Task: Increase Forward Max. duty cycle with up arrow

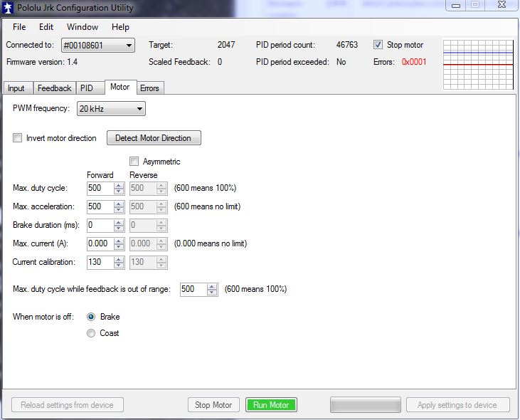Action: [x=119, y=186]
